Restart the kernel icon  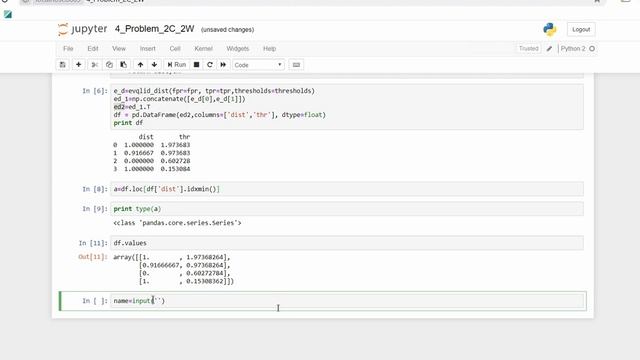[210, 65]
